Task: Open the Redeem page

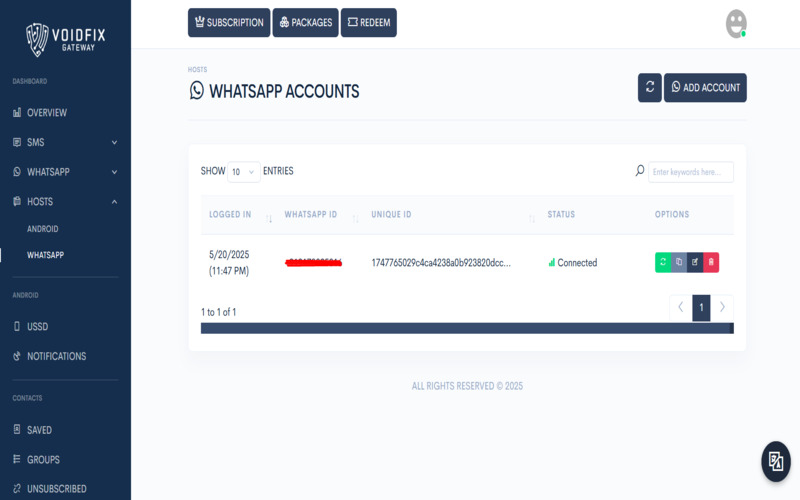Action: [369, 22]
